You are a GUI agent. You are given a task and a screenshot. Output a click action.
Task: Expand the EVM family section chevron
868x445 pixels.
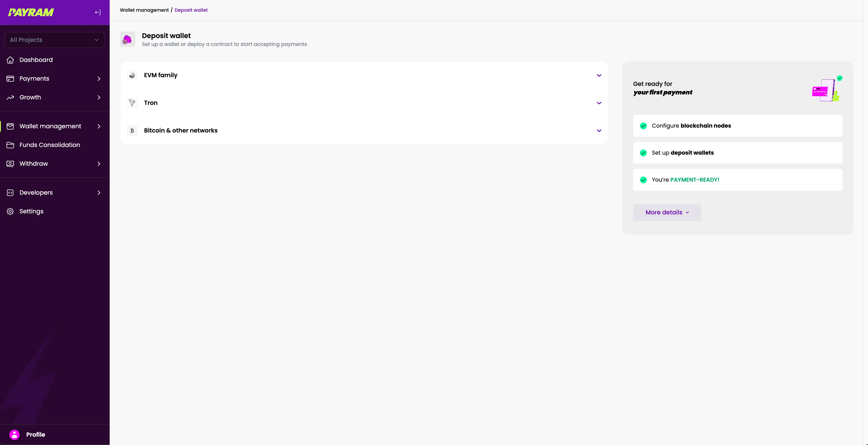point(599,75)
